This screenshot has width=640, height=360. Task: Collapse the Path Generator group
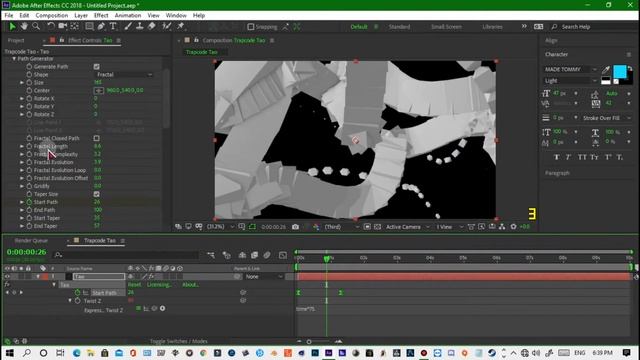pyautogui.click(x=14, y=59)
